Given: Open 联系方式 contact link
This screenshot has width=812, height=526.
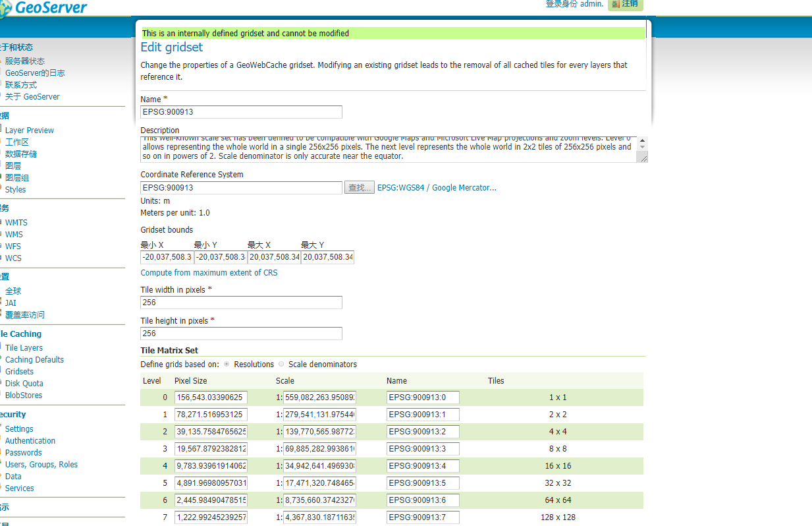Looking at the screenshot, I should click(21, 85).
